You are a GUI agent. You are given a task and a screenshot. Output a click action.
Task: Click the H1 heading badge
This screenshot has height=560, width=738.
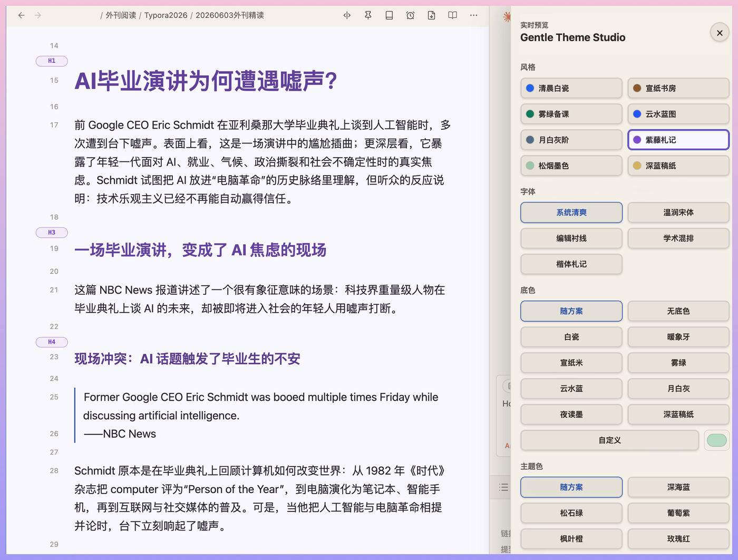click(52, 61)
